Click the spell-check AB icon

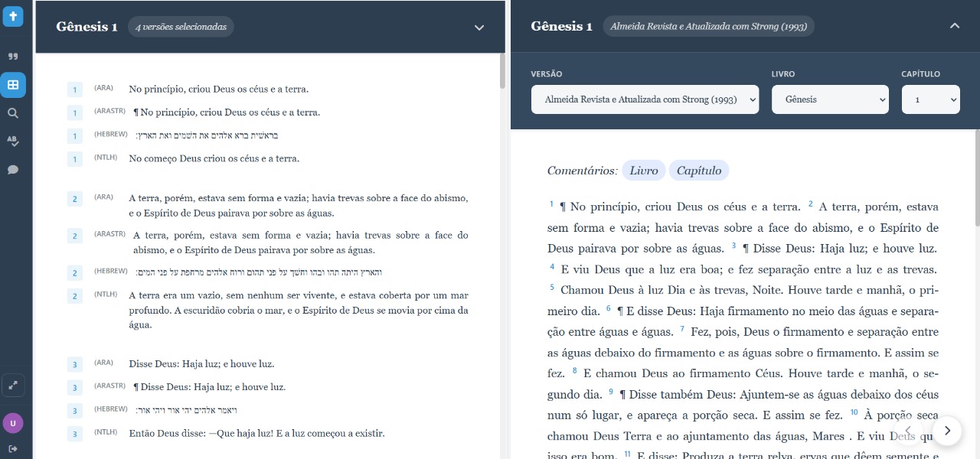[13, 141]
